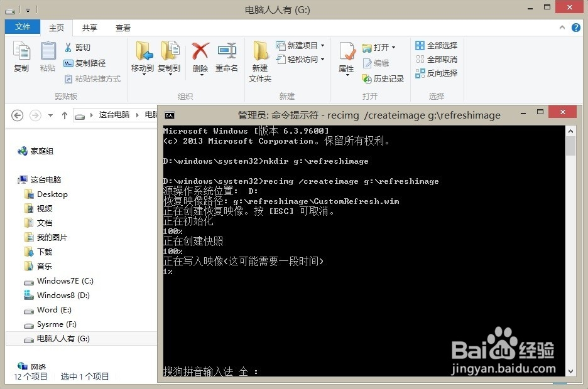Close the Command Prompt window

562,112
